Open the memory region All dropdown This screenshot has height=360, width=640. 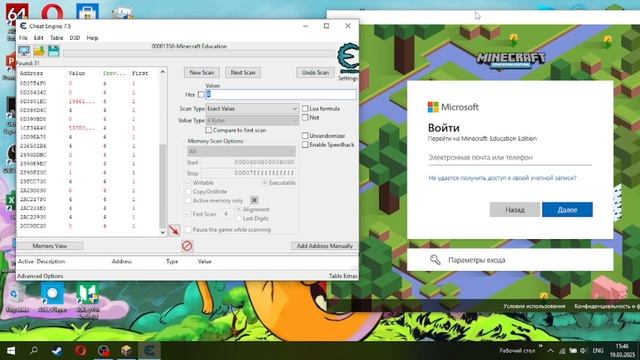tap(241, 151)
